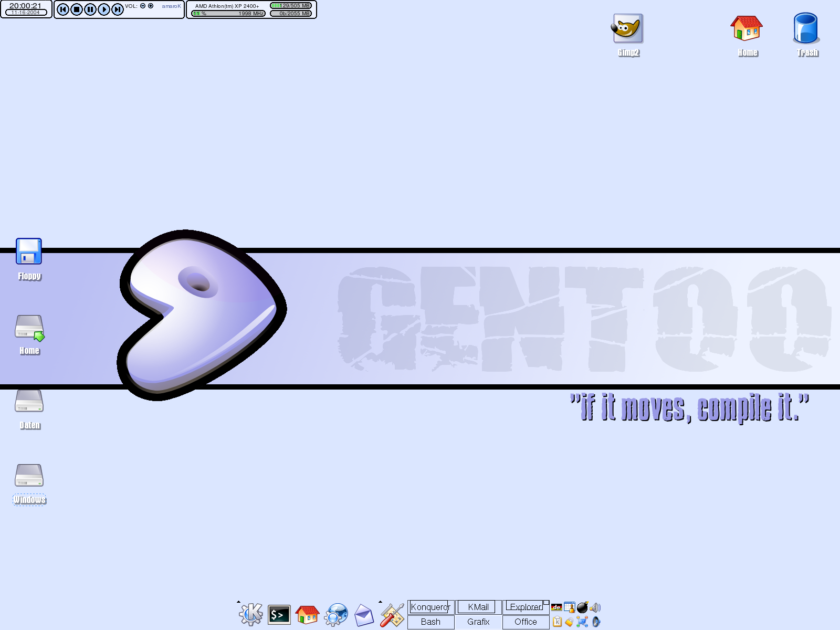Click the 11-16-2004 date label
The width and height of the screenshot is (840, 630).
click(26, 13)
